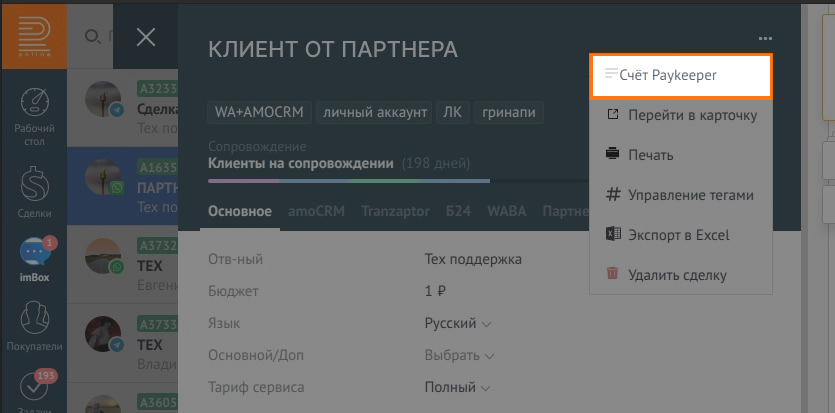The width and height of the screenshot is (835, 413).
Task: Click the Клиенты на сопровождении pipeline stage
Action: 301,163
